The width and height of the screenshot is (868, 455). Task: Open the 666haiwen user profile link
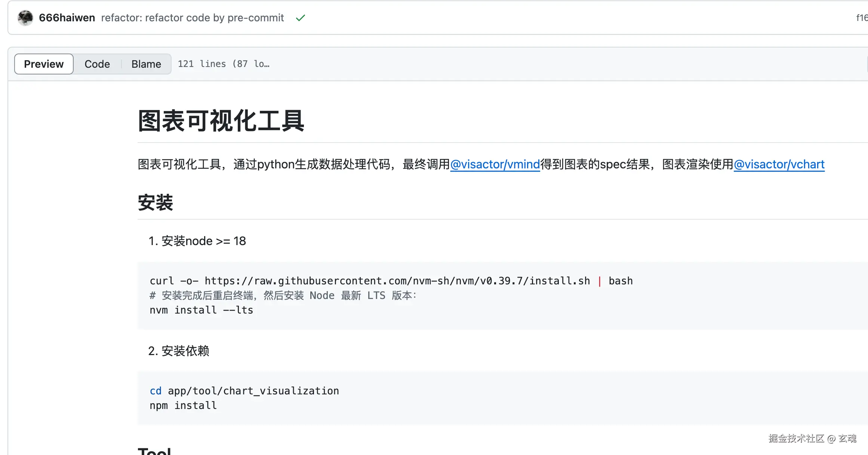[x=67, y=18]
